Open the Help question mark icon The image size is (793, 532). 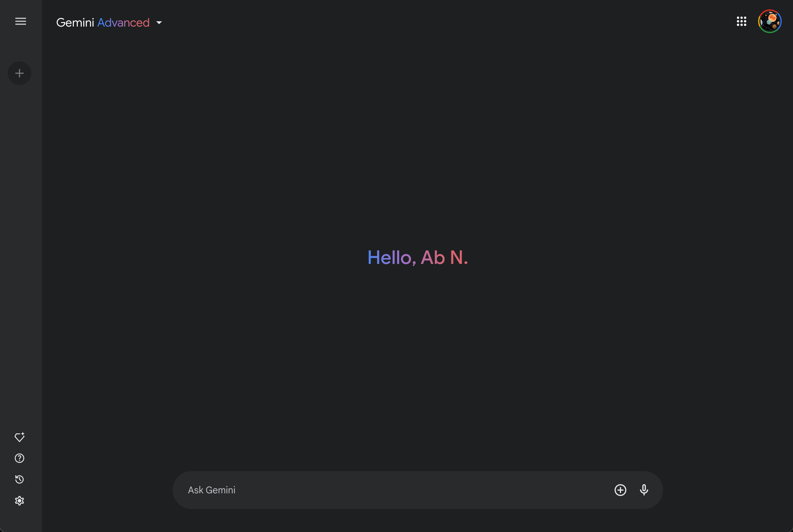coord(20,458)
